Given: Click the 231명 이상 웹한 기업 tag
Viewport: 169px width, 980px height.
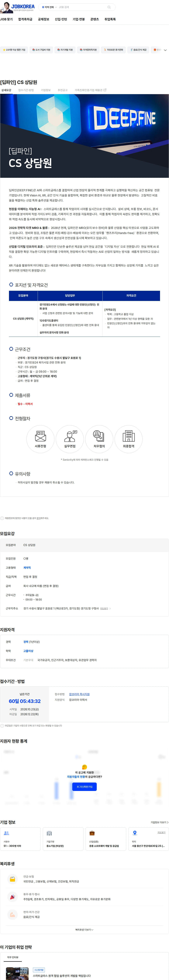Looking at the screenshot, I should tap(14, 50).
